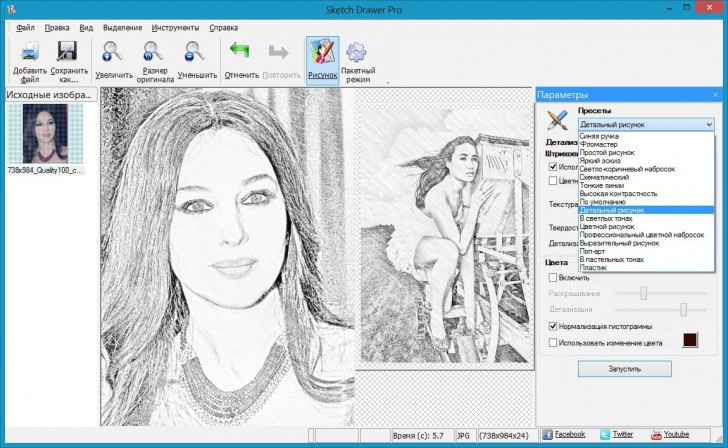
Task: Uncheck Нормализация гистограммы
Action: pos(552,326)
